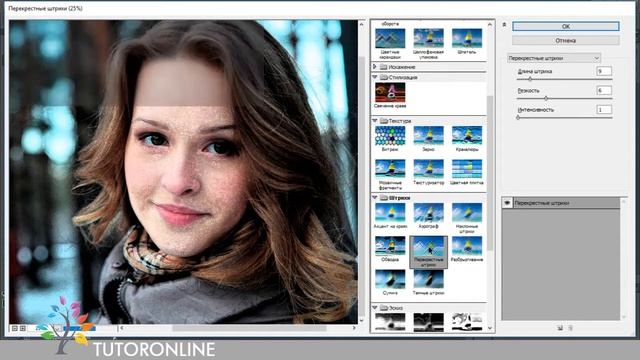640x360 pixels.
Task: Select the Текстуризатор filter thumbnail
Action: (428, 169)
